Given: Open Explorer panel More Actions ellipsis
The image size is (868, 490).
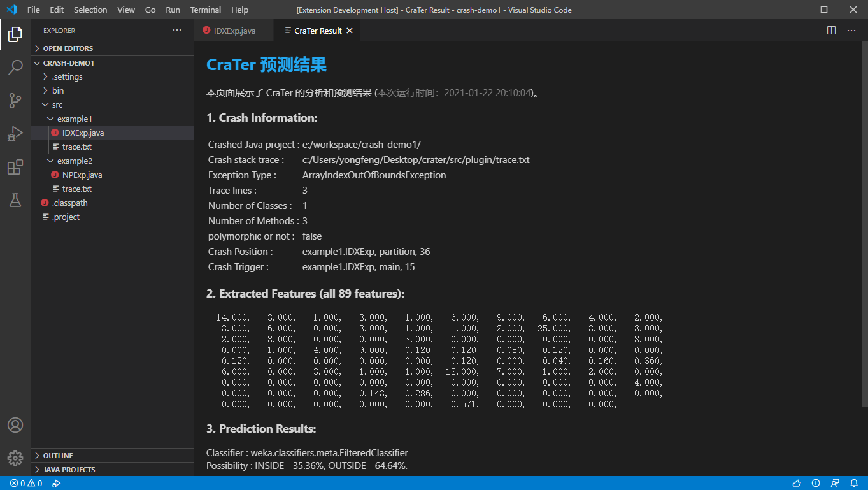Looking at the screenshot, I should [x=177, y=31].
